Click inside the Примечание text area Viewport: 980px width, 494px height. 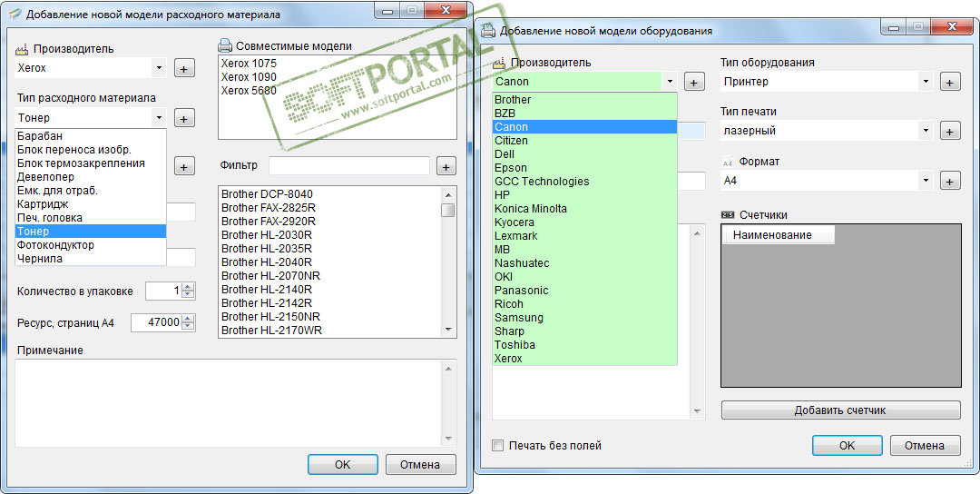coord(229,403)
